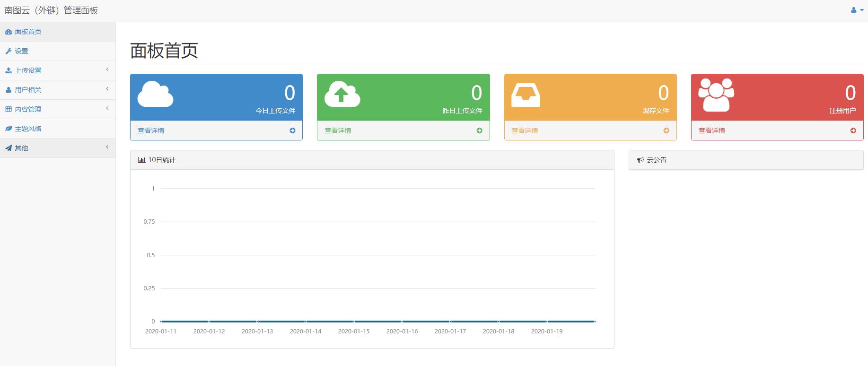Viewport: 868px width, 366px height.
Task: Click the green arrow circle icon under 昨日上传文件
Action: pyautogui.click(x=479, y=131)
